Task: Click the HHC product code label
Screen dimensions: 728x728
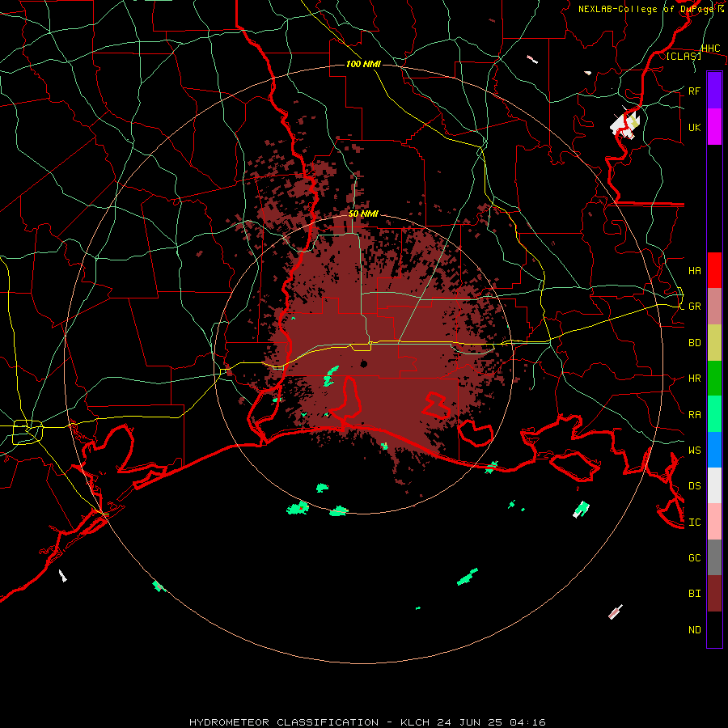Action: click(710, 49)
